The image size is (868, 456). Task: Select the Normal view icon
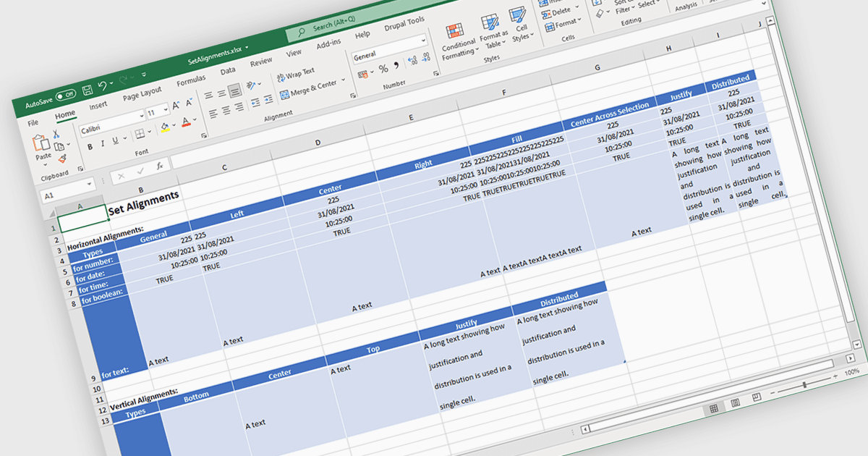coord(713,409)
